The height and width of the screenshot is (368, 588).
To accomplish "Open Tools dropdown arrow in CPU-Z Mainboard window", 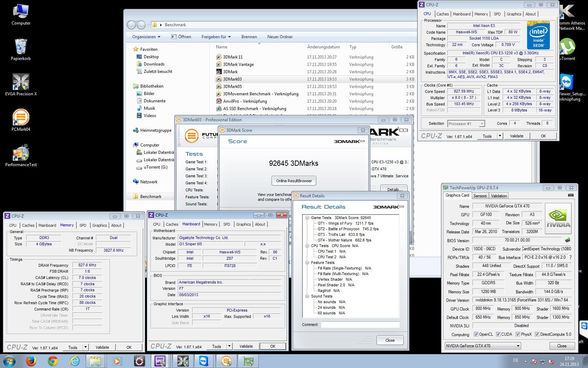I will click(229, 346).
